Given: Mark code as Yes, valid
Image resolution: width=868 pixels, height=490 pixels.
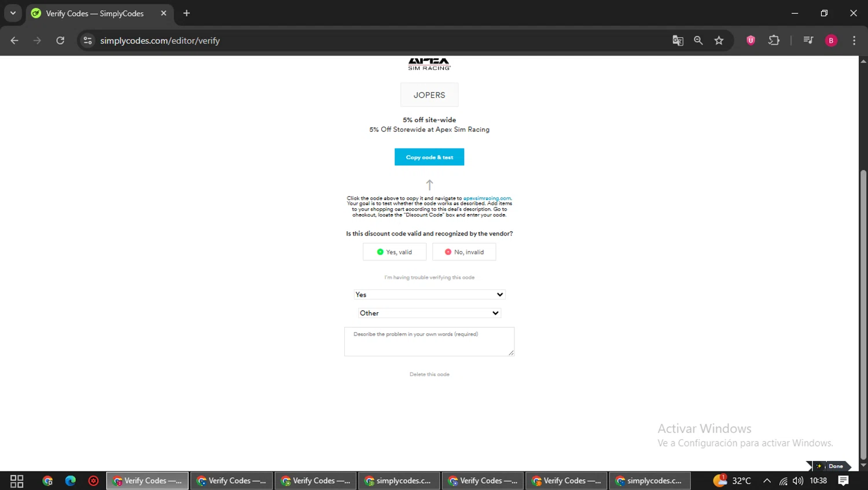Looking at the screenshot, I should point(395,252).
